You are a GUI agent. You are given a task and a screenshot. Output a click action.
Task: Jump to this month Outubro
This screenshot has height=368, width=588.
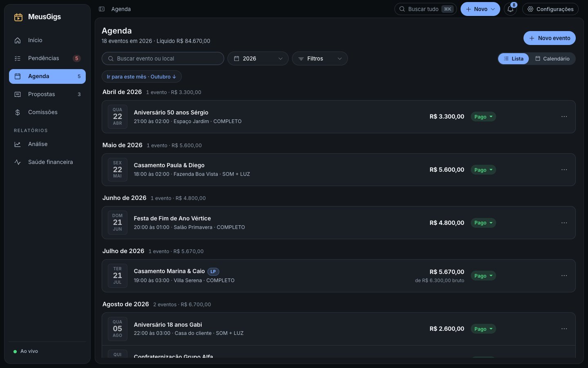click(142, 76)
